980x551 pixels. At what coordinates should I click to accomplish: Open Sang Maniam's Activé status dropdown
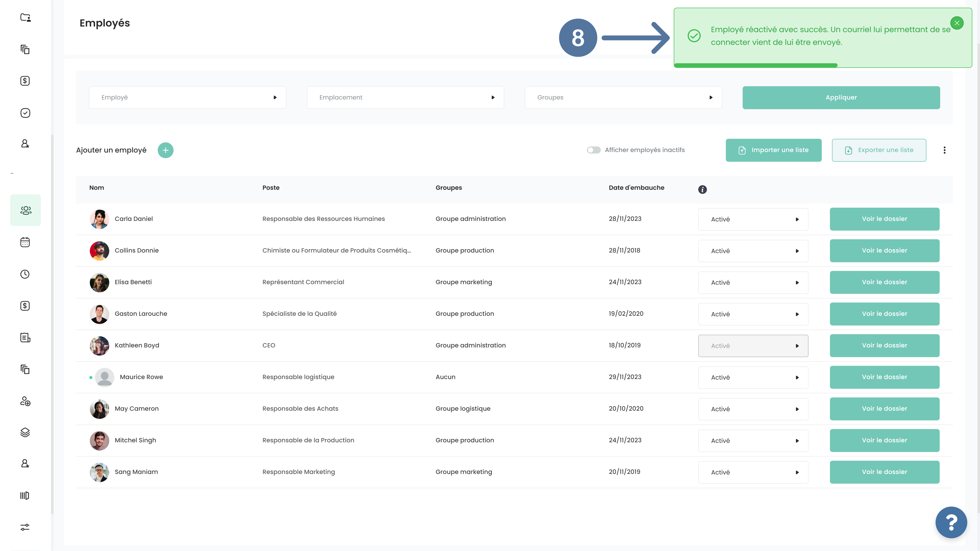click(753, 472)
